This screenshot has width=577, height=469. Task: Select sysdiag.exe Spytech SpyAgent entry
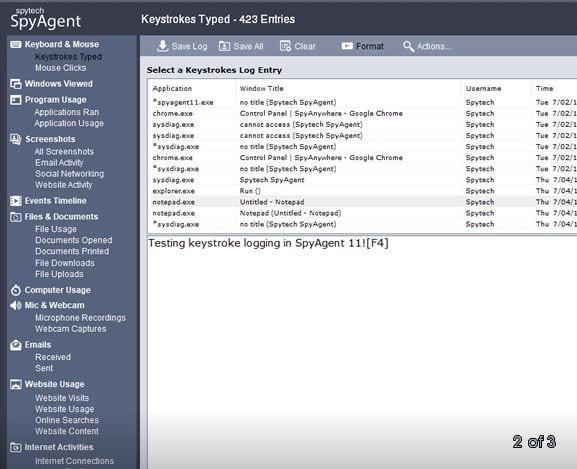[362, 180]
